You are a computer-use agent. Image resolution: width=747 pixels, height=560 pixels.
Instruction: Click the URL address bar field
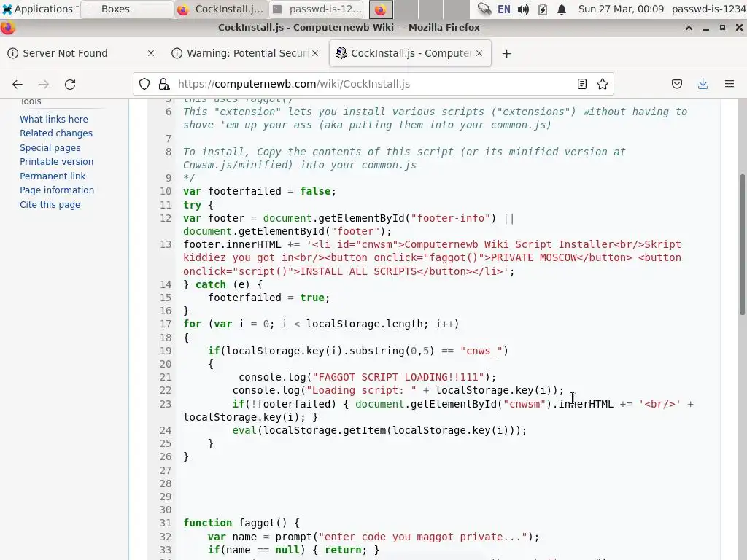click(373, 85)
